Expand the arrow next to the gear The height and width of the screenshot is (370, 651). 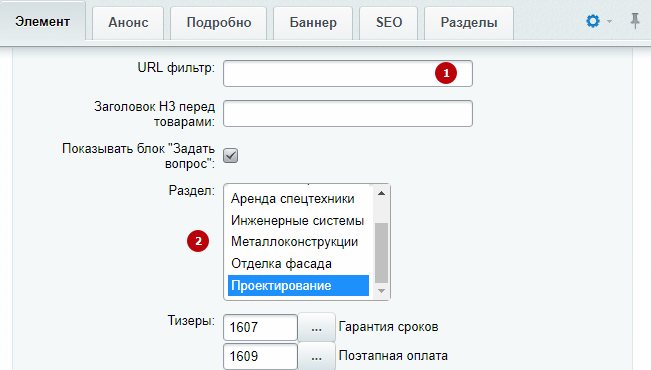(609, 21)
